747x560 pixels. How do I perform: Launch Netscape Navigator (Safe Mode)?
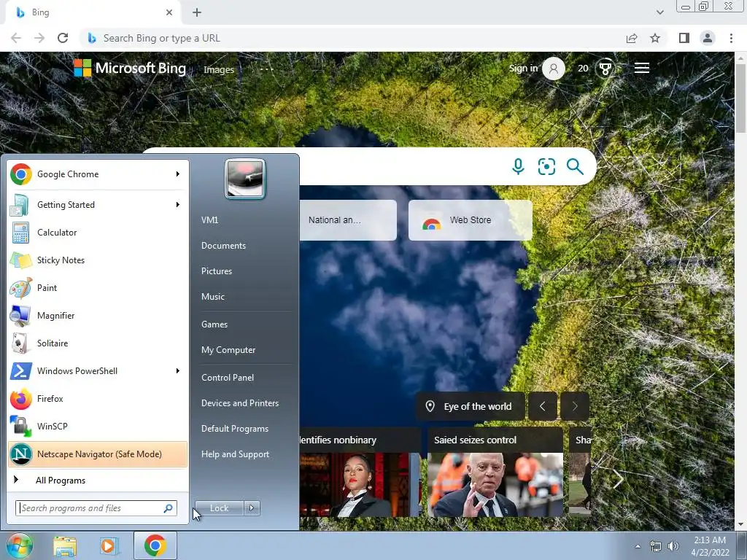click(x=98, y=454)
